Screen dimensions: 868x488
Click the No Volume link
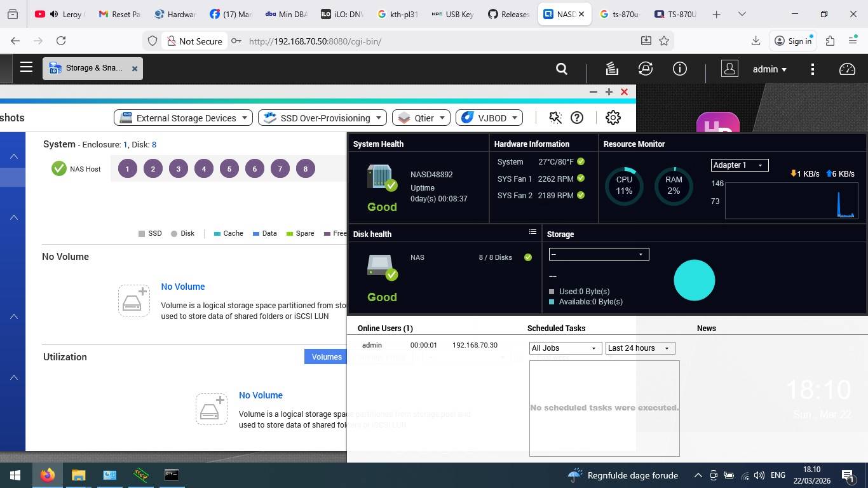(x=182, y=287)
